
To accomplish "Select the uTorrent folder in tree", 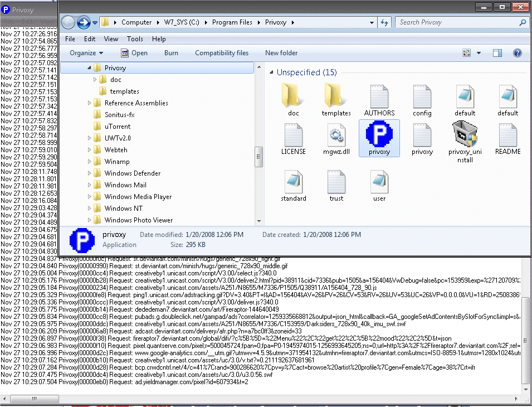I will [118, 126].
